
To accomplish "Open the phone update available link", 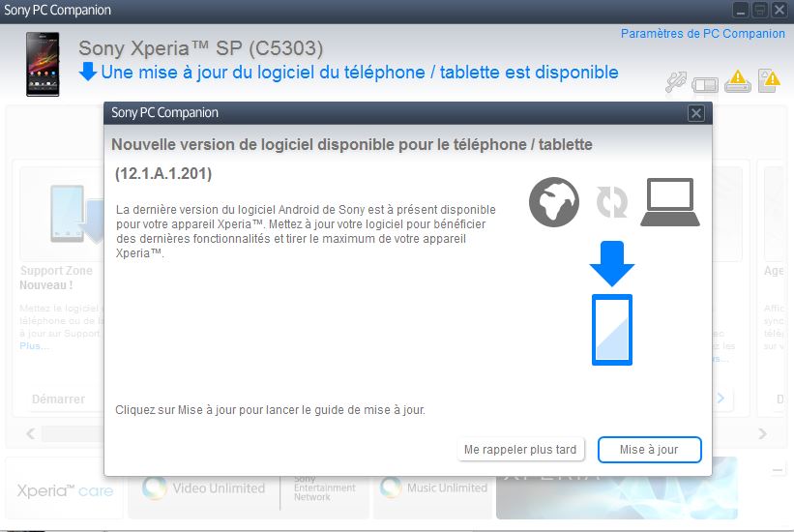I will click(360, 73).
